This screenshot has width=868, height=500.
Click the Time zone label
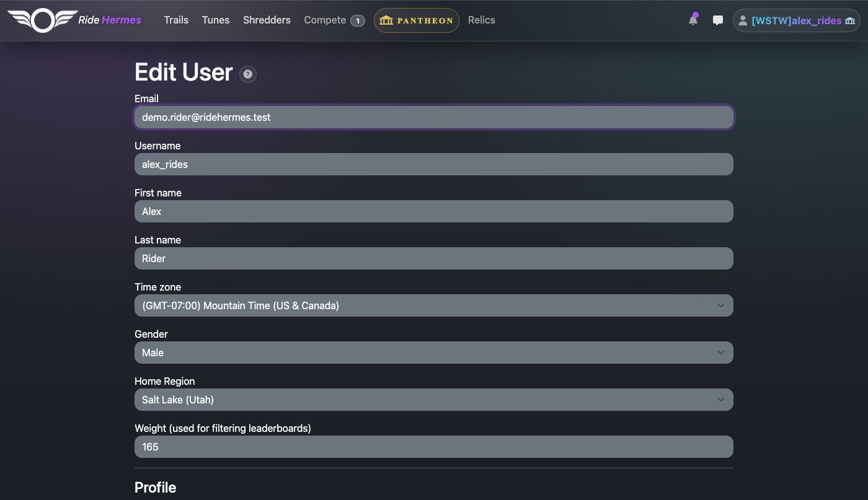[158, 287]
